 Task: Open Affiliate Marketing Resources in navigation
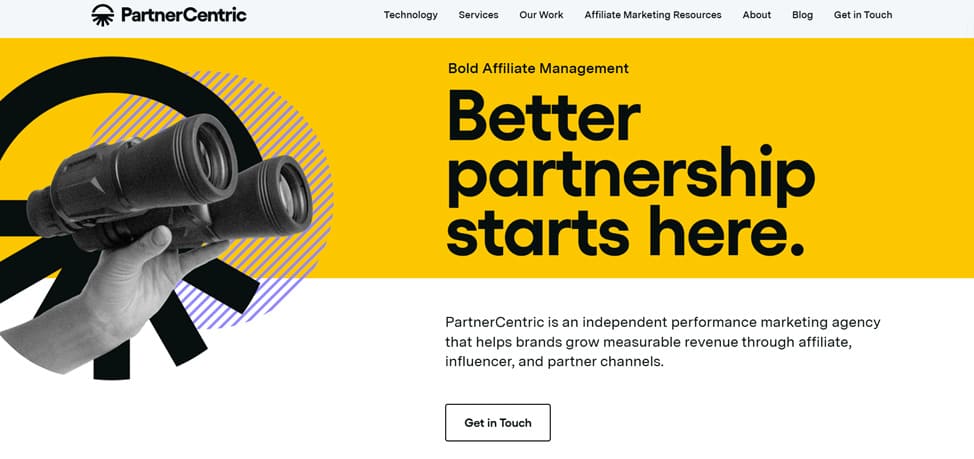(653, 15)
